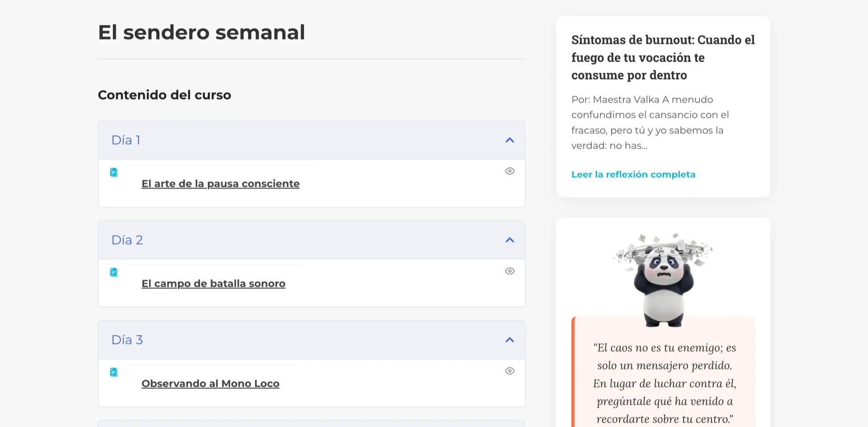Open the lesson El campo de batalla sonoro
This screenshot has height=427, width=868.
click(213, 284)
